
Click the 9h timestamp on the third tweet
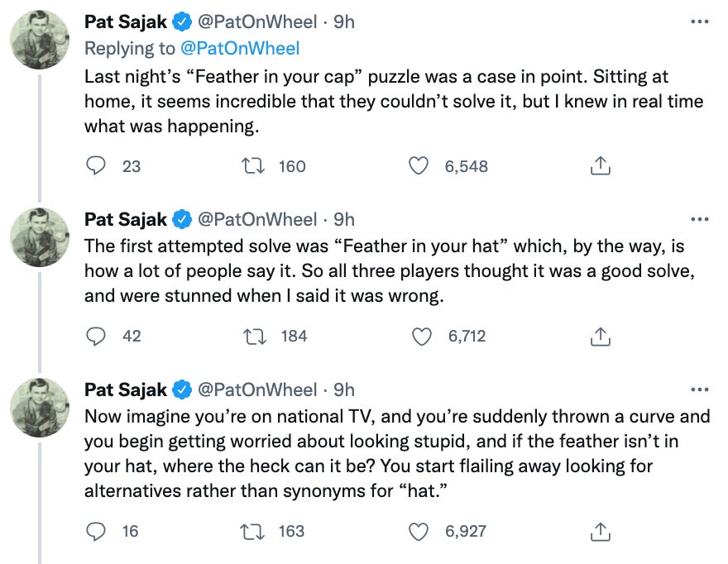pyautogui.click(x=343, y=390)
